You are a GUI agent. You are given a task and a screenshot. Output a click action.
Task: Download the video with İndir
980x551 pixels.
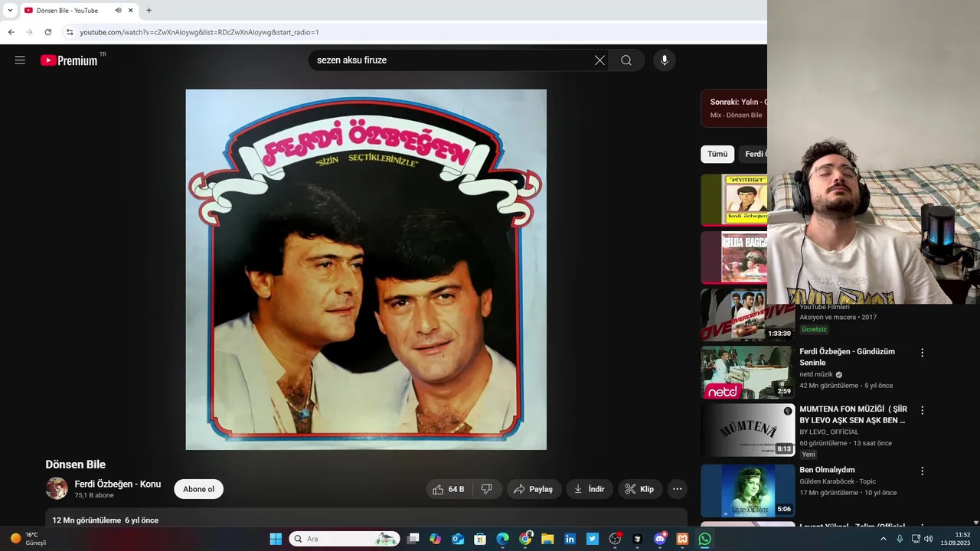[x=590, y=489]
